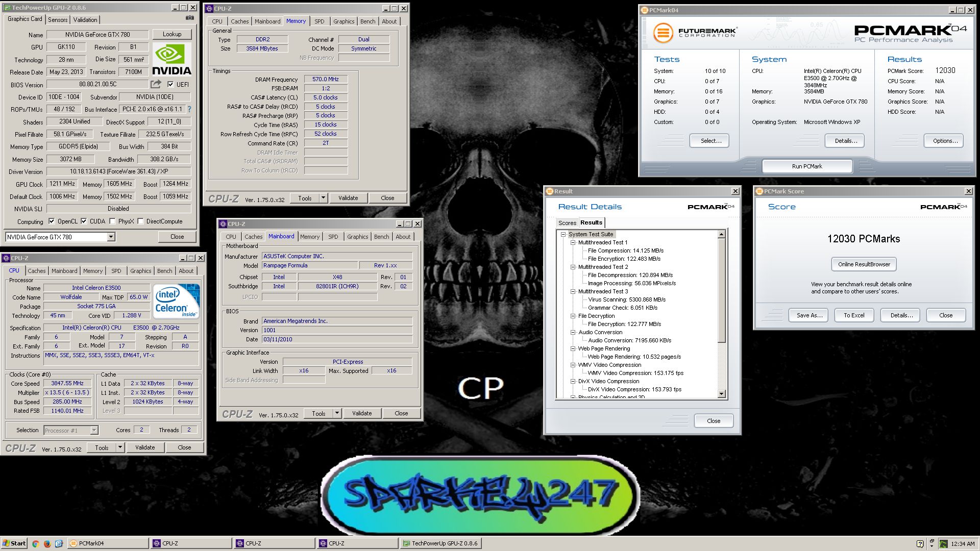This screenshot has width=980, height=551.
Task: Click the task manager CPU graph tray icon
Action: 943,544
